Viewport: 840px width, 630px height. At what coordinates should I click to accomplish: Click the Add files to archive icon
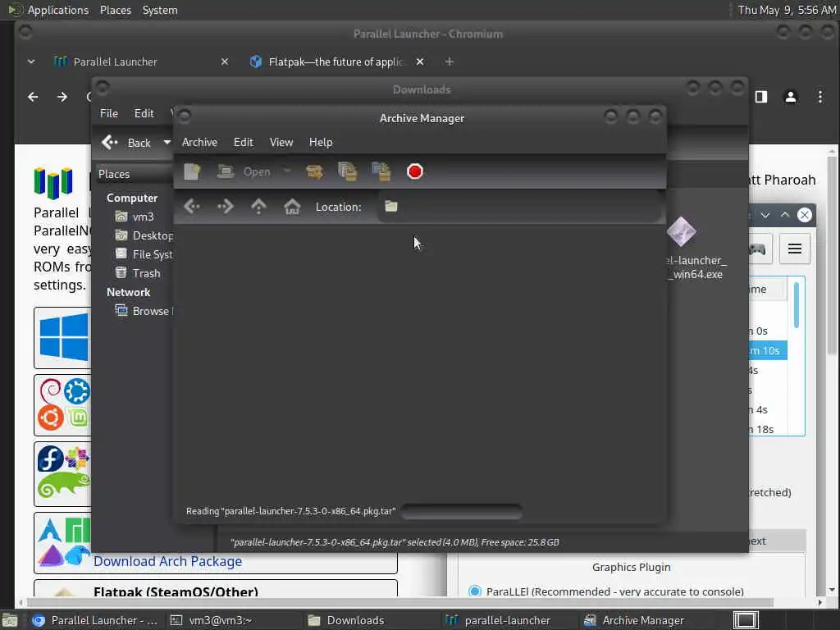pyautogui.click(x=348, y=171)
